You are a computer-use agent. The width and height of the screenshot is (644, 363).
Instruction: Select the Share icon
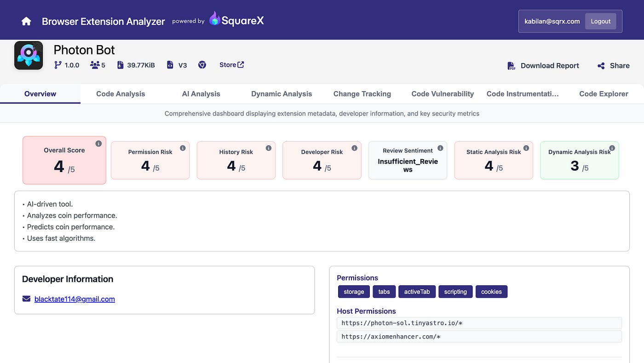pyautogui.click(x=601, y=66)
